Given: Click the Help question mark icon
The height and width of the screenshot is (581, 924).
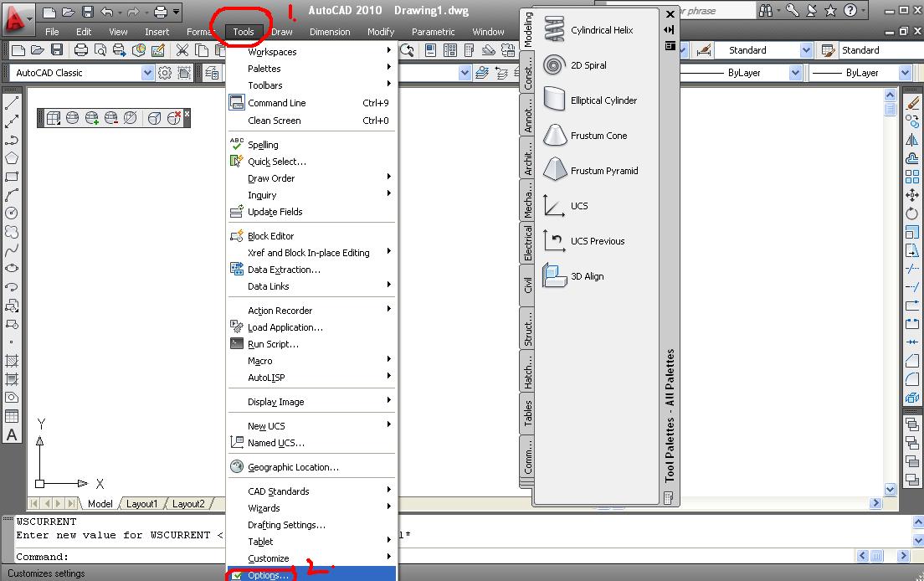Looking at the screenshot, I should click(x=850, y=10).
